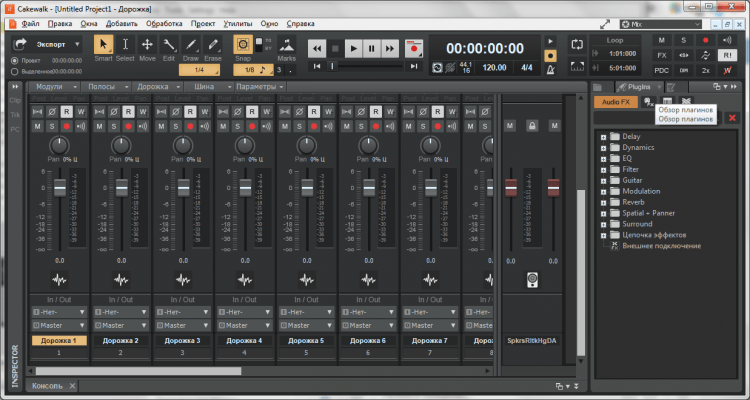Select the Smart tool
The height and width of the screenshot is (400, 750).
point(104,45)
